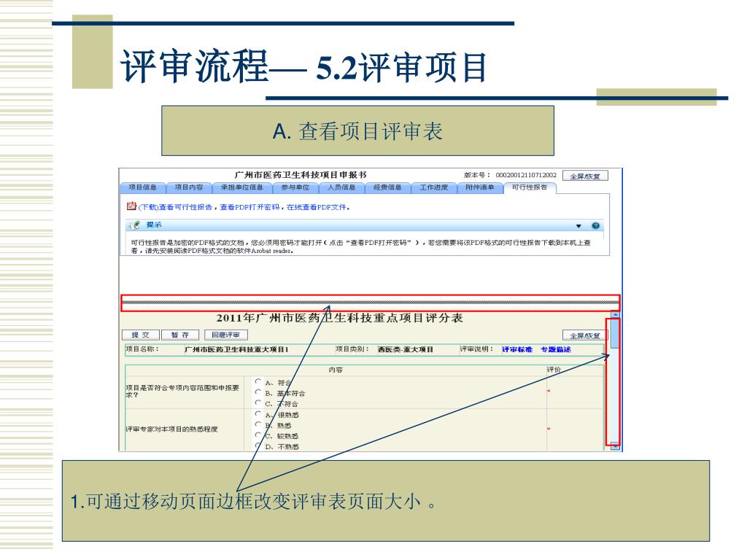Click the 评审说明 label
The height and width of the screenshot is (560, 747).
[x=476, y=349]
